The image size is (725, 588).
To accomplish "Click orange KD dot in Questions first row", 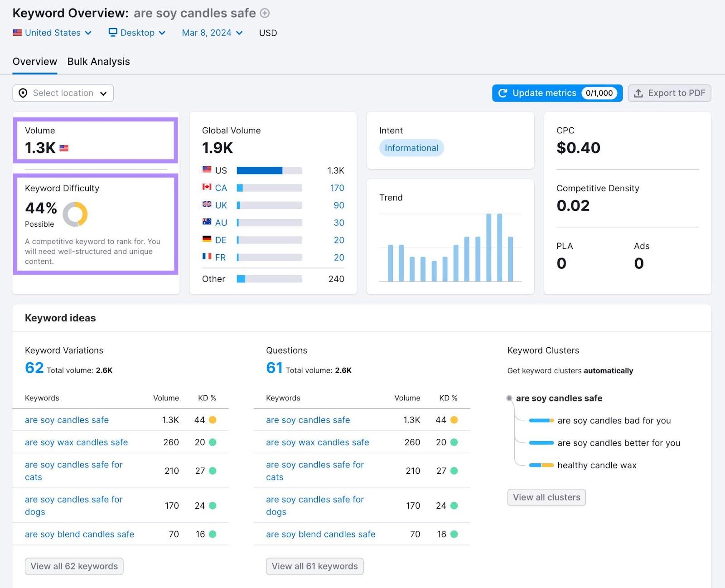I will [454, 420].
